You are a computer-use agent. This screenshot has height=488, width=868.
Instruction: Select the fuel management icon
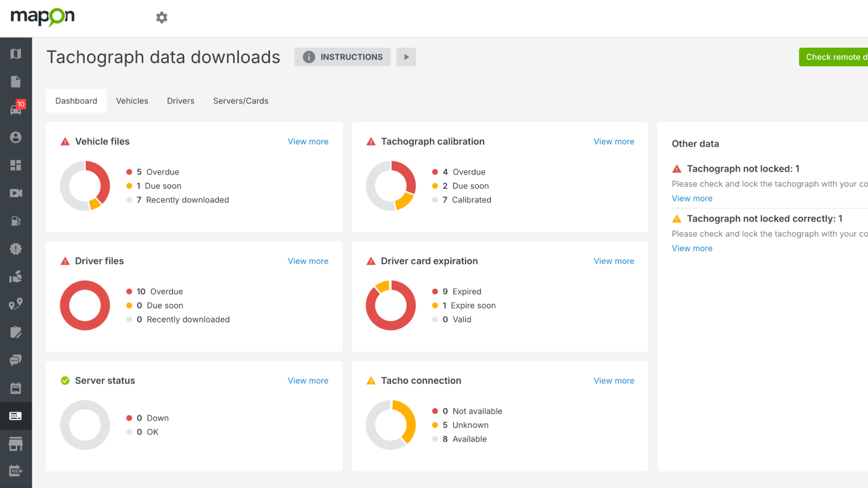pyautogui.click(x=16, y=221)
